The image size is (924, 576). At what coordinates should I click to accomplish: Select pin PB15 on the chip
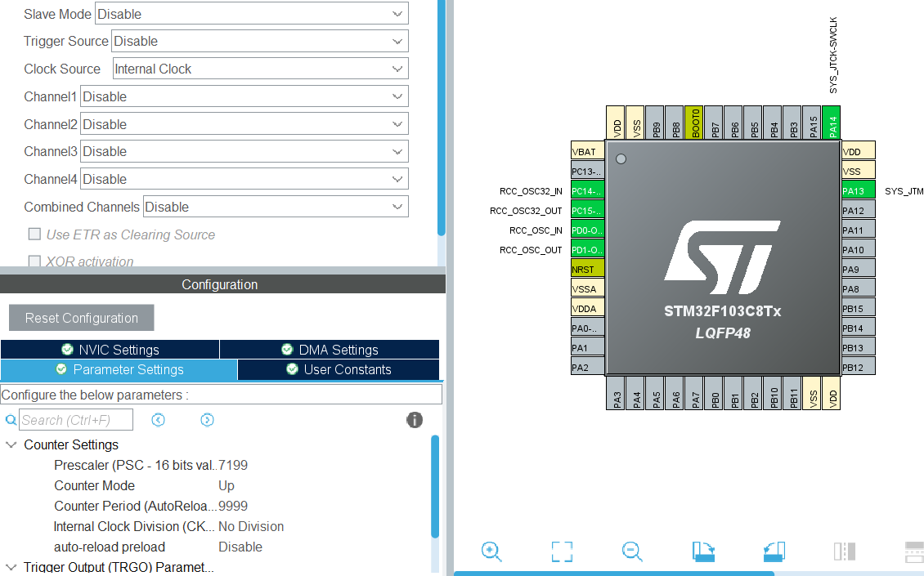pyautogui.click(x=858, y=309)
